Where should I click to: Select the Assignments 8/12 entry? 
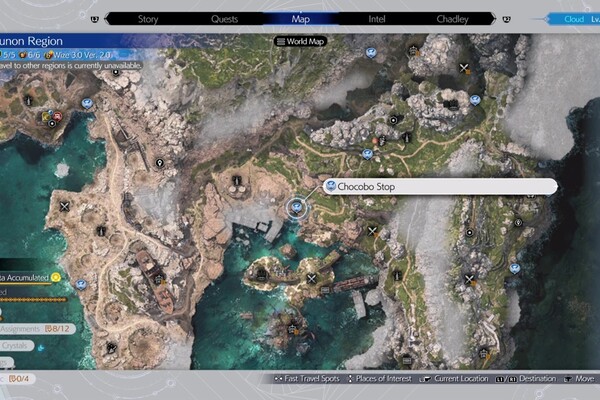click(38, 329)
